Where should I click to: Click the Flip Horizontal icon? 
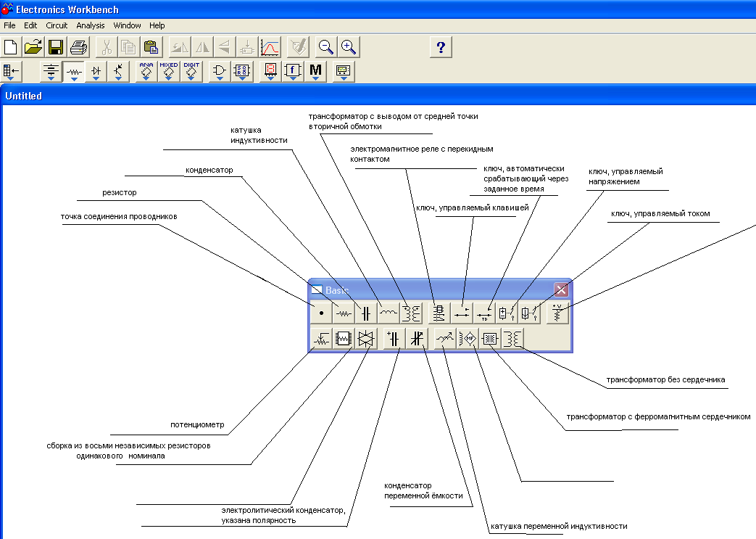click(x=202, y=47)
